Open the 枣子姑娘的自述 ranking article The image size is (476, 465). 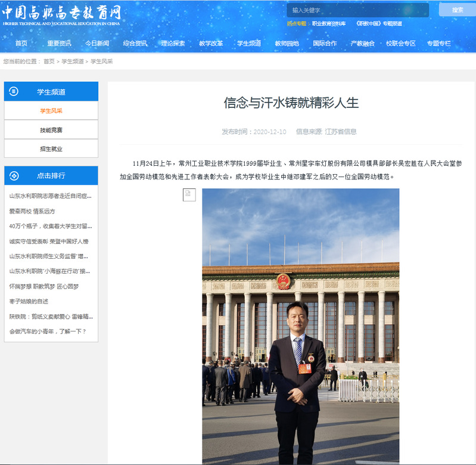tap(29, 302)
